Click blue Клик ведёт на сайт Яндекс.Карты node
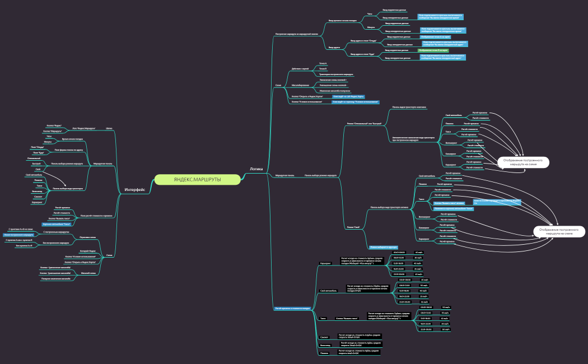The image size is (588, 364). pyautogui.click(x=348, y=96)
